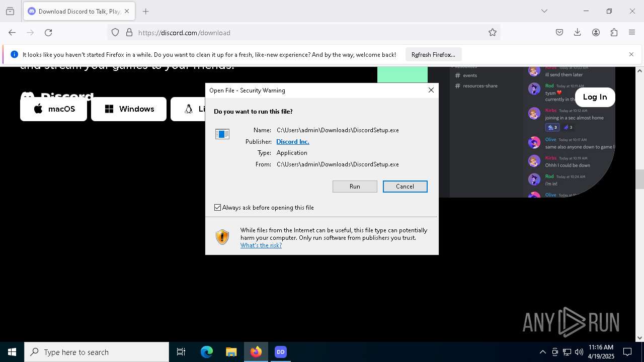This screenshot has height=362, width=644.
Task: Click the warning shield icon in dialog
Action: 222,237
